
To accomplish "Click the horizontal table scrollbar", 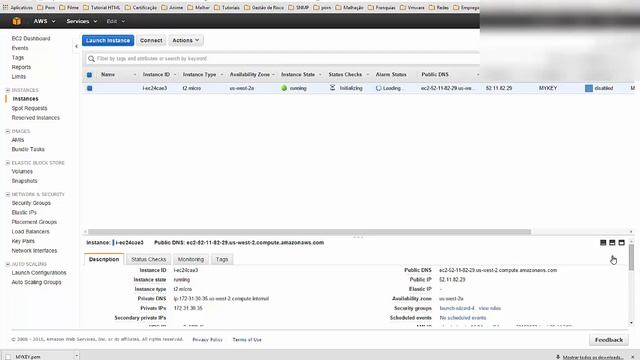I will point(309,232).
